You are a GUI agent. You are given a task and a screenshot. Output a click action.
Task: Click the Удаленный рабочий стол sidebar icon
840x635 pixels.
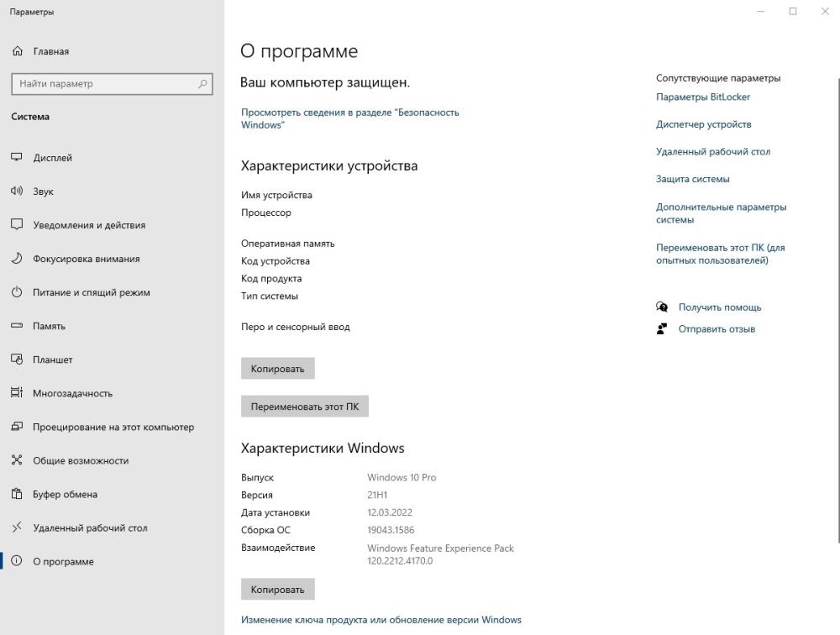coord(17,527)
